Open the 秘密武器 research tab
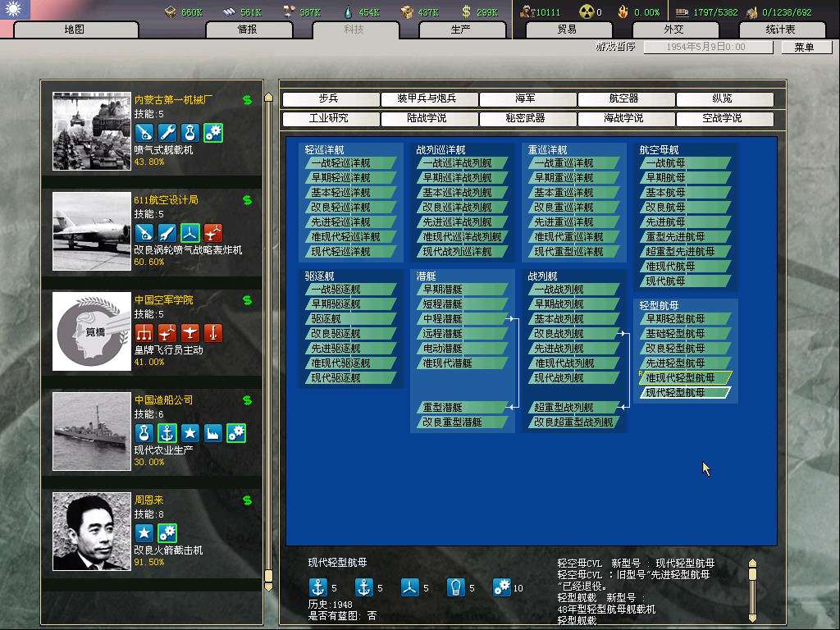This screenshot has height=630, width=840. click(527, 119)
